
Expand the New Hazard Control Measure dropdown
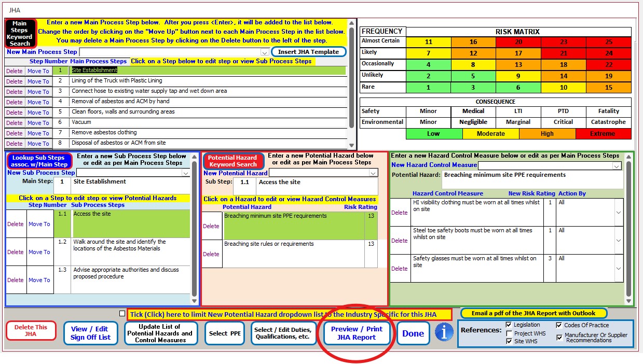616,166
